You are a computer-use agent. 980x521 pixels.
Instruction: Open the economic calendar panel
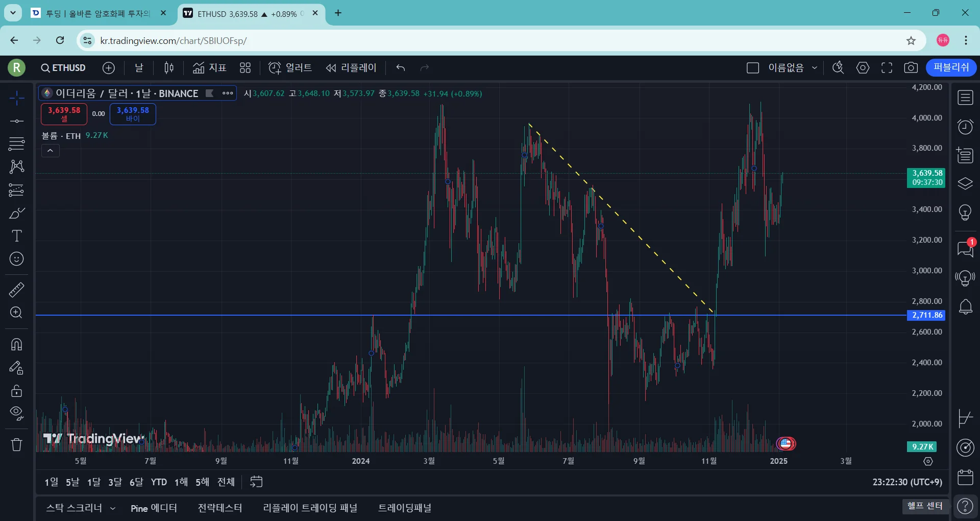(965, 478)
